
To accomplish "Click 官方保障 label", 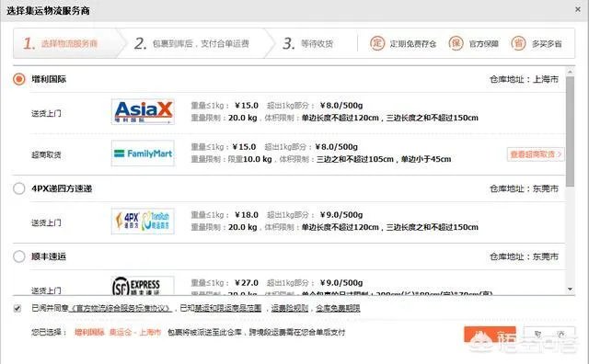I will click(x=484, y=44).
